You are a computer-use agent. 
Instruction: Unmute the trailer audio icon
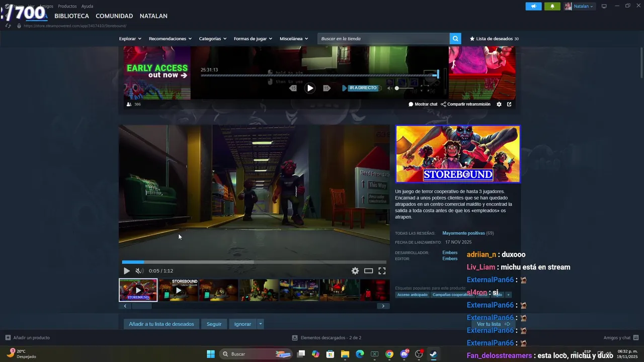(139, 270)
